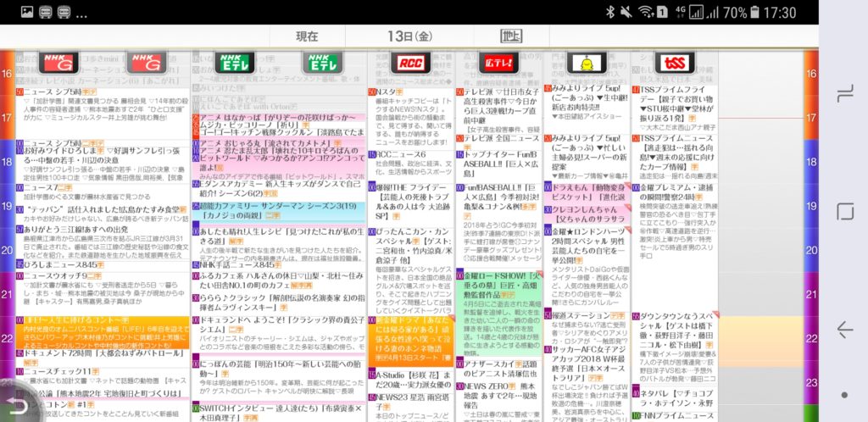Image resolution: width=868 pixels, height=422 pixels.
Task: Tap the Bluetooth status icon
Action: [610, 12]
